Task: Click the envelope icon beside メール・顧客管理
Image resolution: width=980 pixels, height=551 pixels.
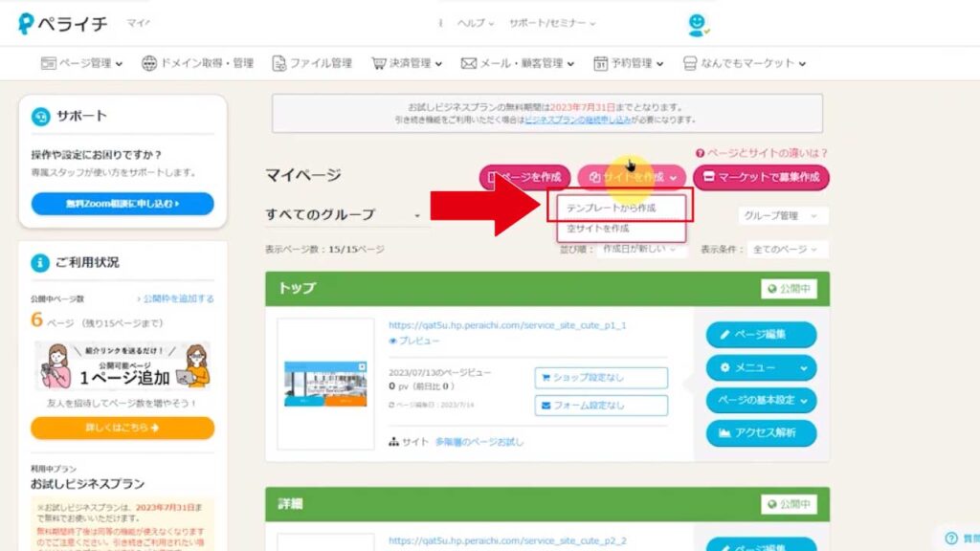Action: [x=469, y=63]
